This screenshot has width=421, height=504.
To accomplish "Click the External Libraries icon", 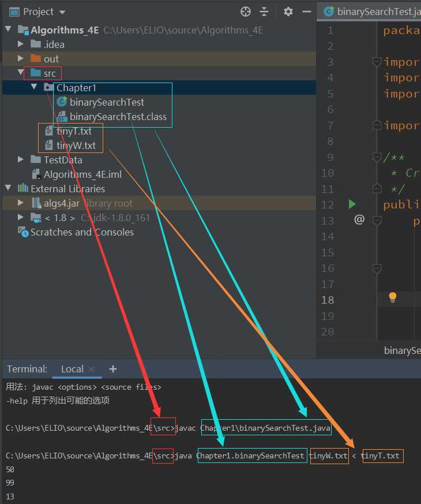I will pos(23,188).
